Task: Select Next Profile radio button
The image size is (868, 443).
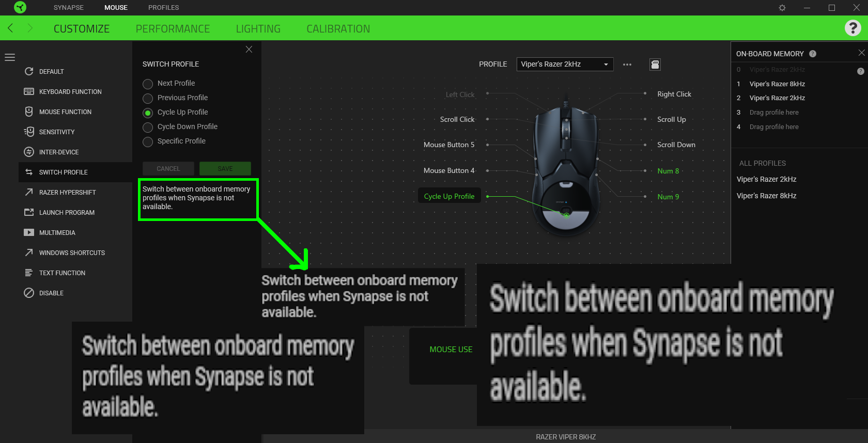Action: pyautogui.click(x=148, y=84)
